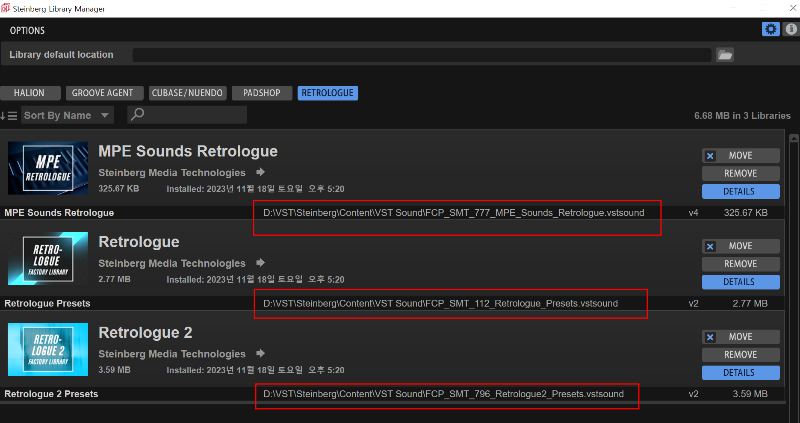Click the MOVE button on the Retrologue (2.77 MB) card
800x423 pixels.
click(x=741, y=246)
